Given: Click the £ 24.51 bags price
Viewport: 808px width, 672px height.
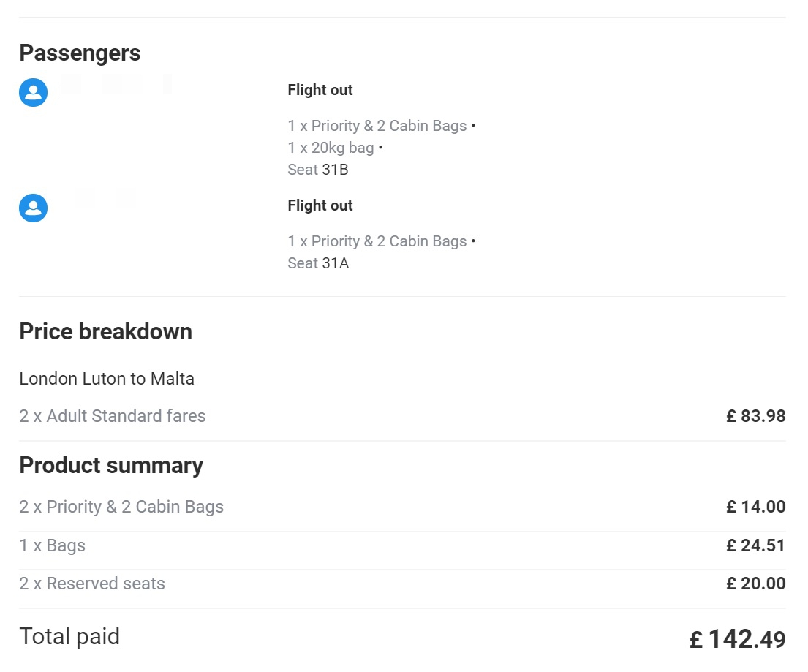Looking at the screenshot, I should tap(756, 545).
